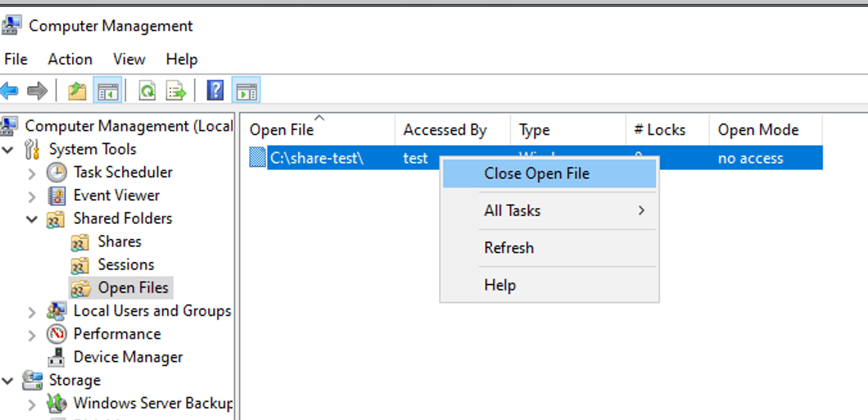Toggle the Show/Hide Console Tree icon

(108, 90)
